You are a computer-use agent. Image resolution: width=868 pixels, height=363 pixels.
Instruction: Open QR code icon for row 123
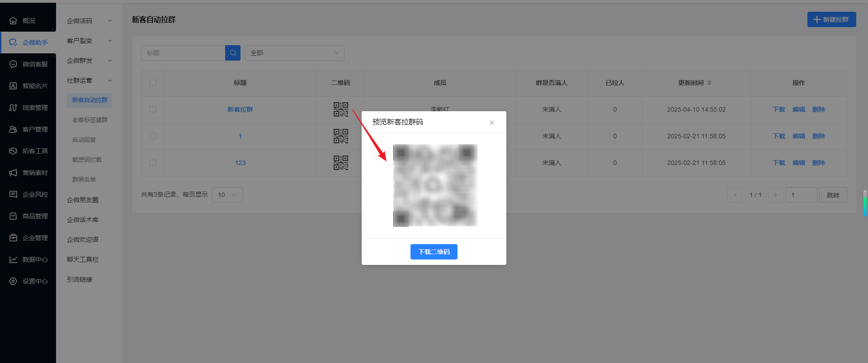[341, 163]
